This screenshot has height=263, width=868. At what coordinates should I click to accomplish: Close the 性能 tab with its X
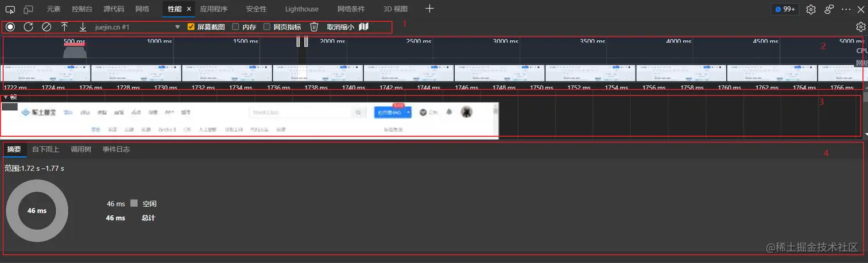(189, 9)
